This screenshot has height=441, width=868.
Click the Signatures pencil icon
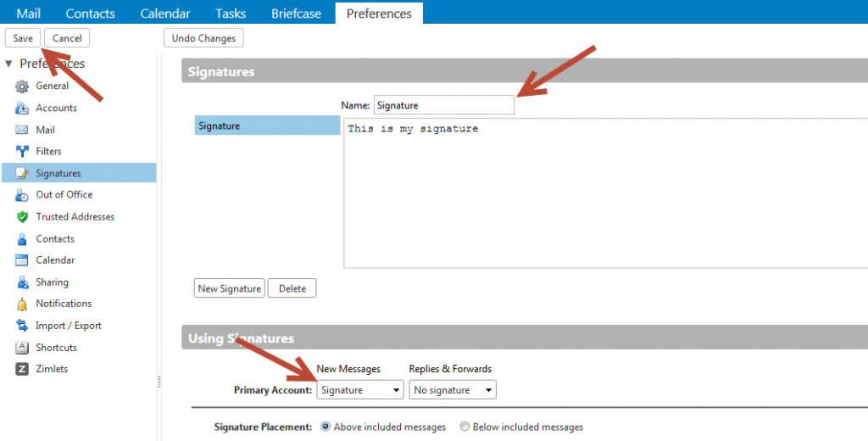pos(22,173)
